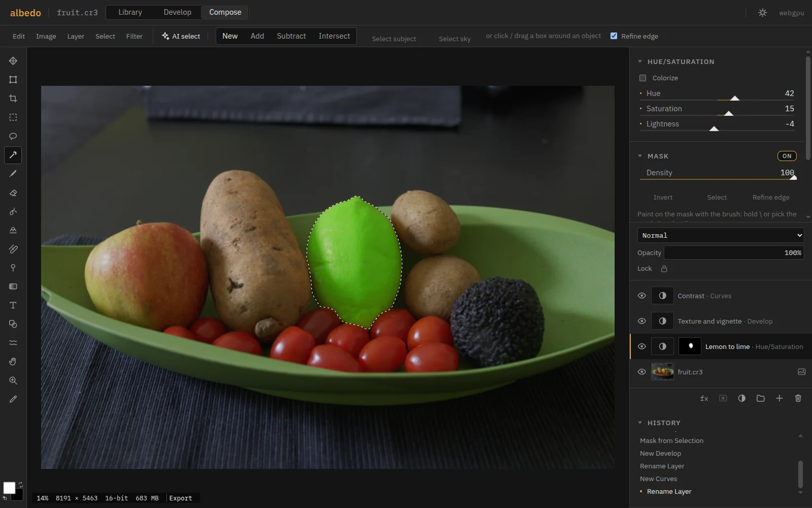Select the Crop tool

click(13, 99)
